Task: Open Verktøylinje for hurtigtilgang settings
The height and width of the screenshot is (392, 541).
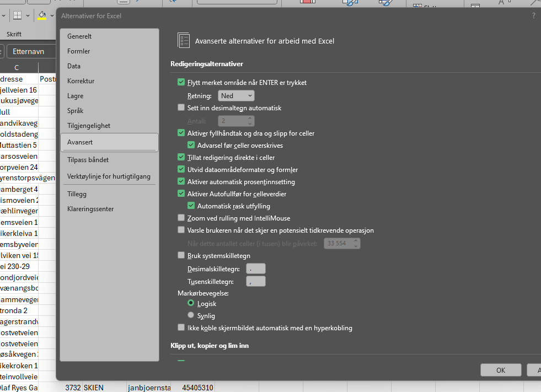Action: (109, 176)
